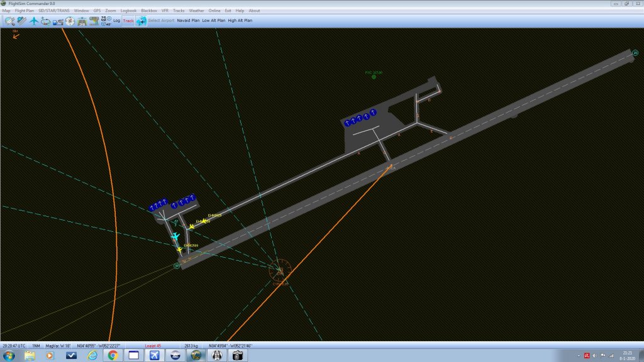Open the Weather dropdown menu
This screenshot has height=362, width=644.
coord(196,11)
